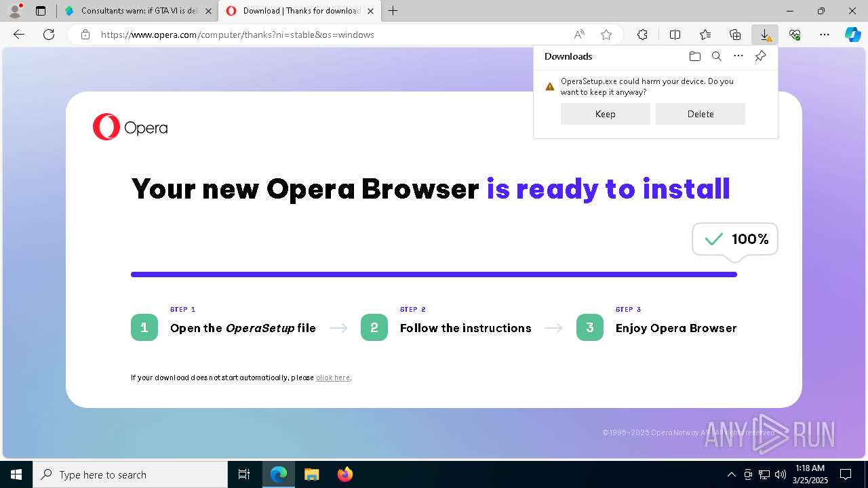This screenshot has height=488, width=868.
Task: Show hidden system tray icons
Action: pos(731,474)
